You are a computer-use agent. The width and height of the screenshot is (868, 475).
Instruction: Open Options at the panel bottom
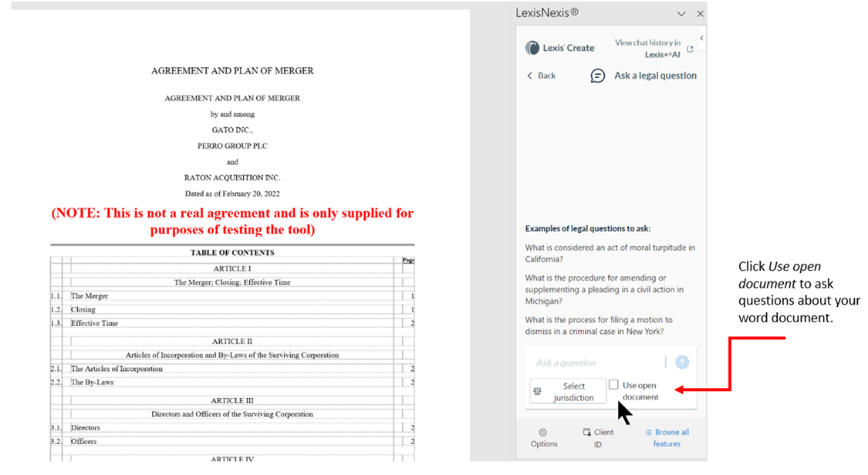click(544, 438)
